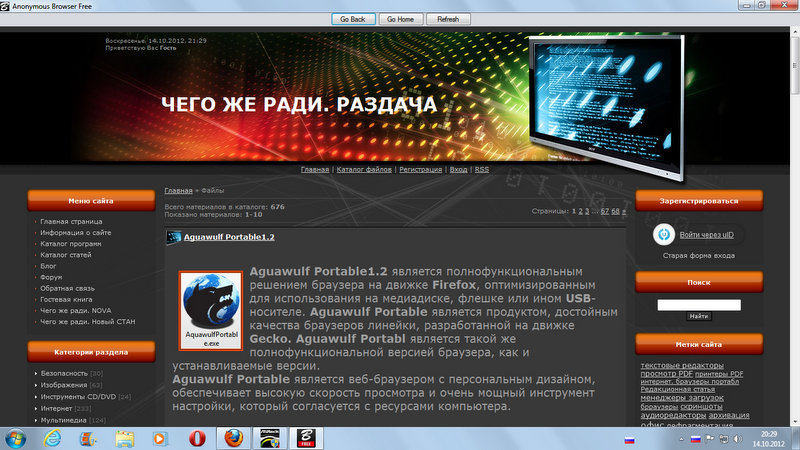Click the Russian flag language indicator in tray
This screenshot has width=800, height=450.
click(x=695, y=439)
